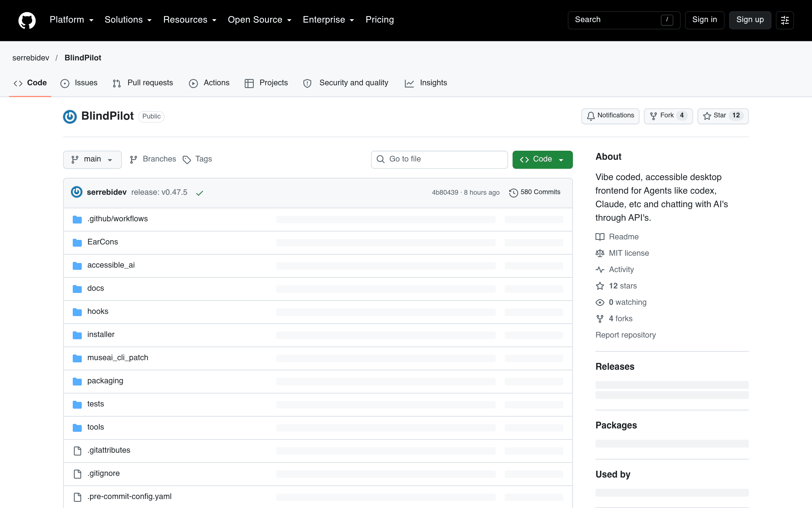812x508 pixels.
Task: Click the 580 Commits history icon
Action: [513, 193]
